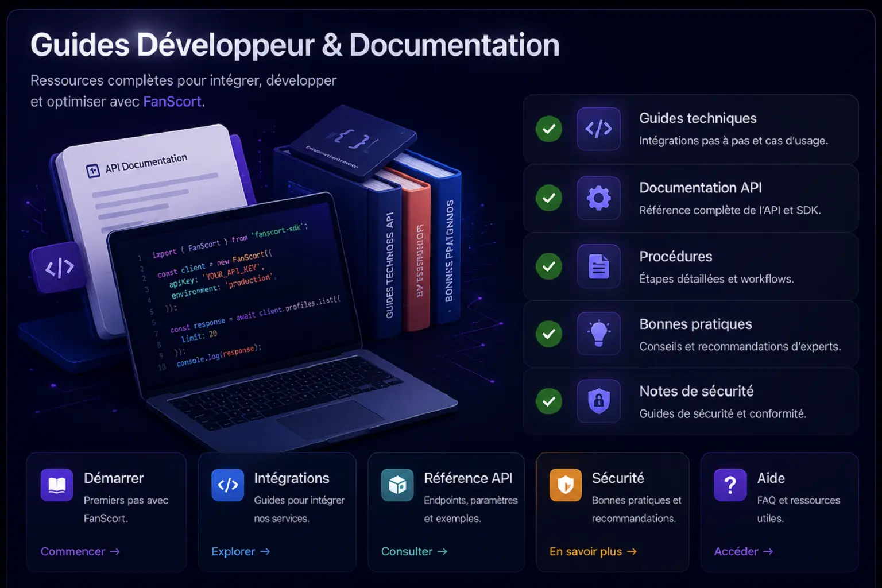Follow the Explorer link
The width and height of the screenshot is (882, 588).
[241, 551]
